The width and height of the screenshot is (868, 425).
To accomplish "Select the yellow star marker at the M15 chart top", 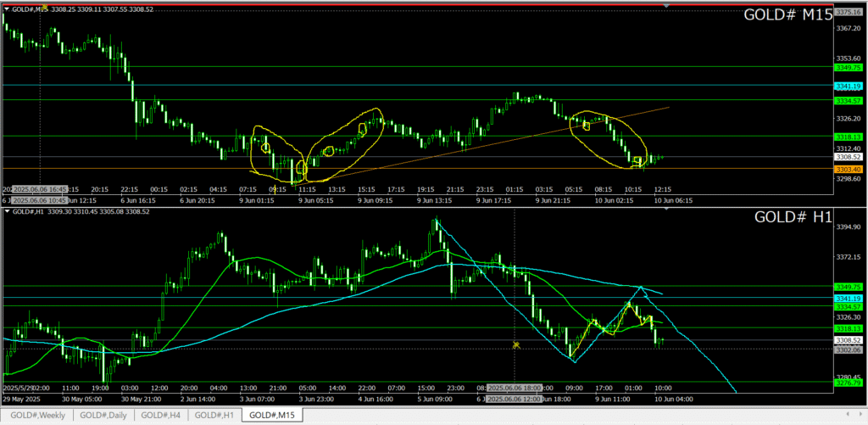I will click(x=44, y=7).
